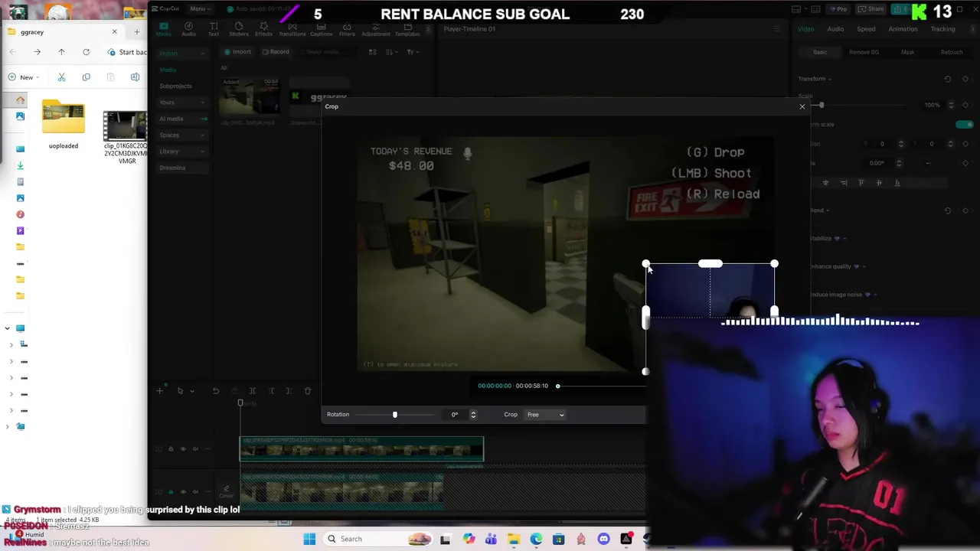Screen dimensions: 980x551
Task: Reset Transform using its circular reset icon
Action: (x=948, y=79)
